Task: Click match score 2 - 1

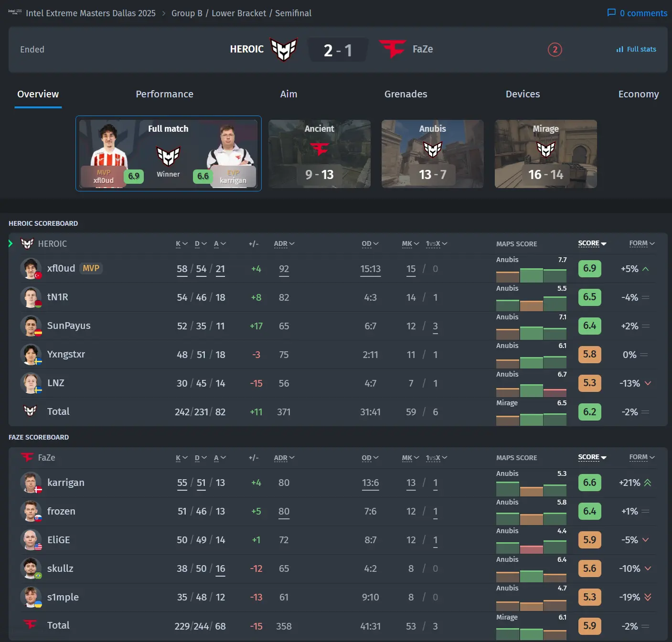Action: pyautogui.click(x=338, y=50)
